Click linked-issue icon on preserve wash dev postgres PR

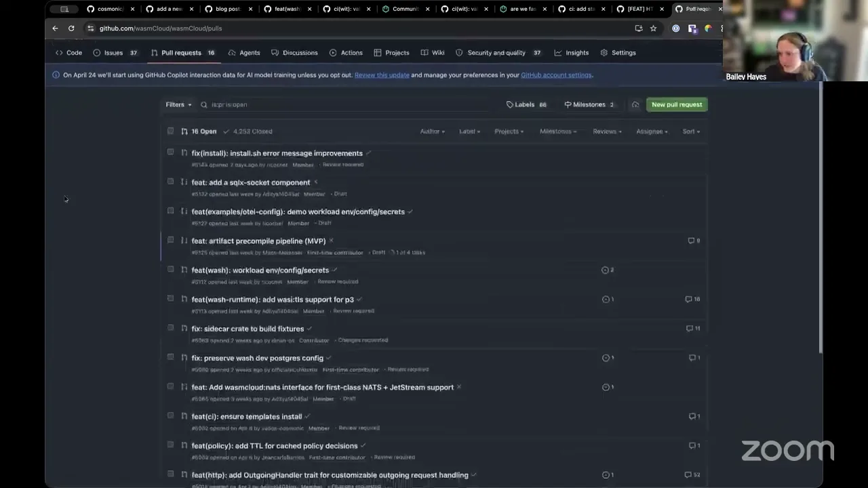click(608, 358)
